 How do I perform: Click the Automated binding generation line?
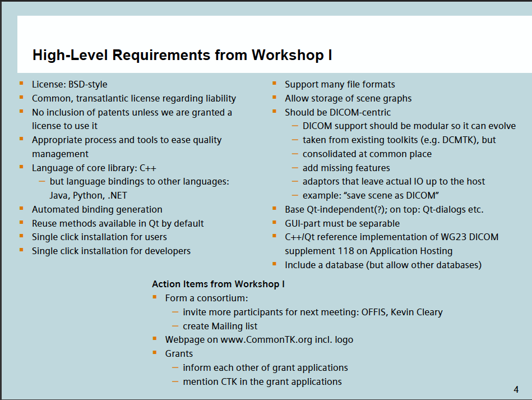pyautogui.click(x=97, y=209)
